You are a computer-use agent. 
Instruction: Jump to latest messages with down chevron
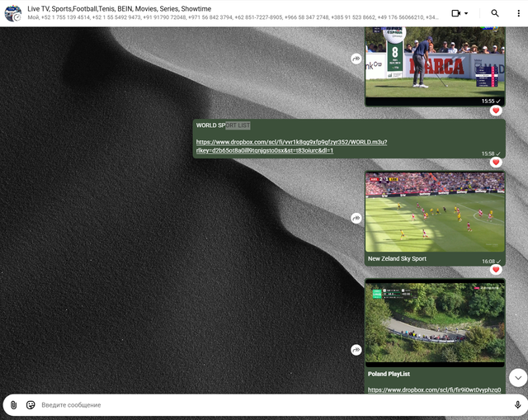pos(518,378)
